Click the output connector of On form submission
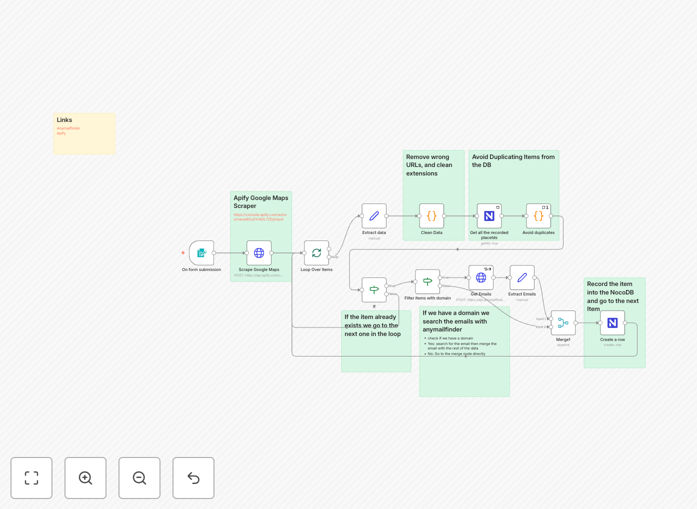 (214, 253)
